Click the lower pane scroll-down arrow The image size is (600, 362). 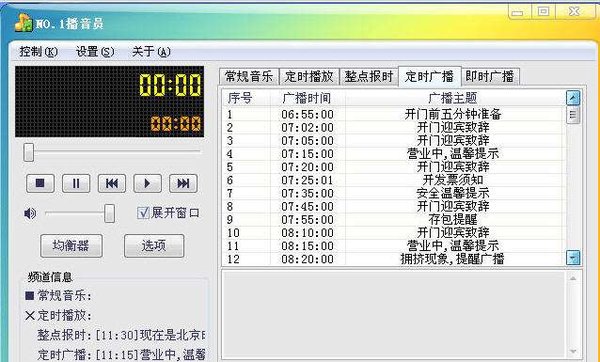point(573,351)
